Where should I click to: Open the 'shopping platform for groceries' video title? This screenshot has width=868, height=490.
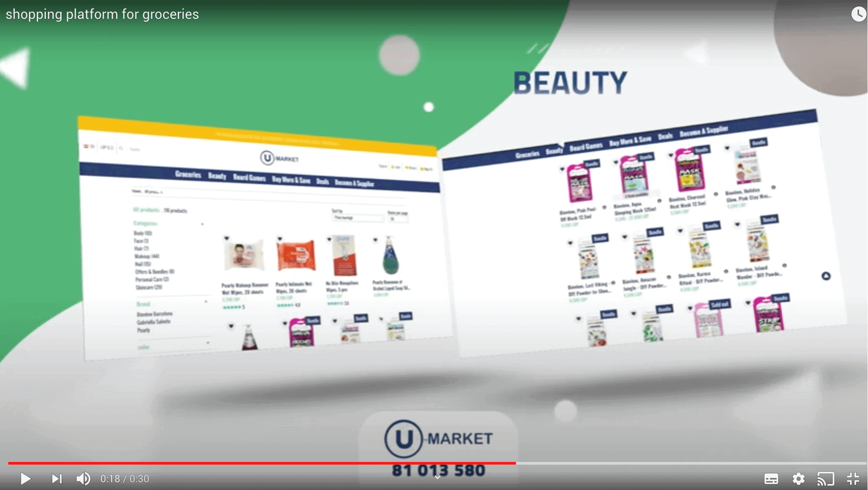102,14
